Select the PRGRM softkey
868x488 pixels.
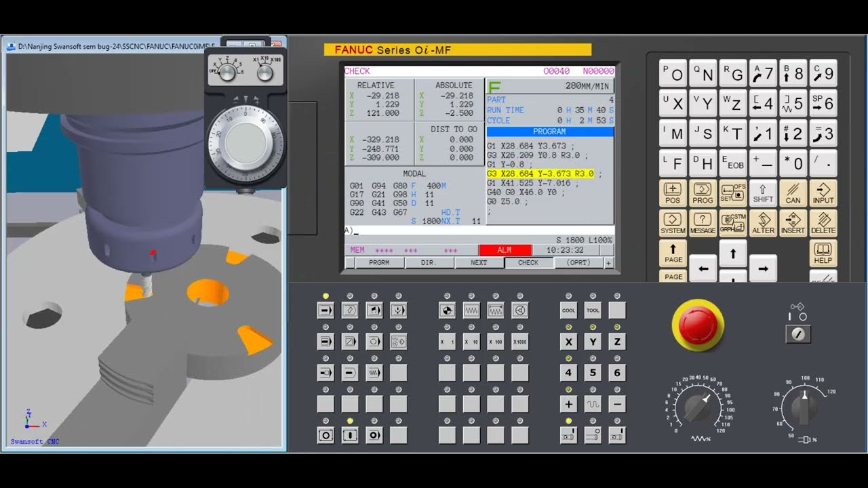click(379, 263)
